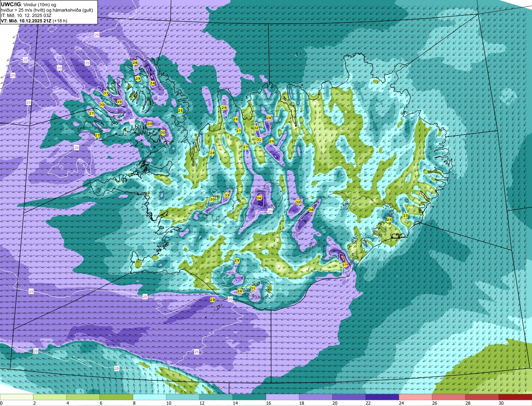Click the legend scale number "4"
The width and height of the screenshot is (532, 406).
tap(68, 403)
